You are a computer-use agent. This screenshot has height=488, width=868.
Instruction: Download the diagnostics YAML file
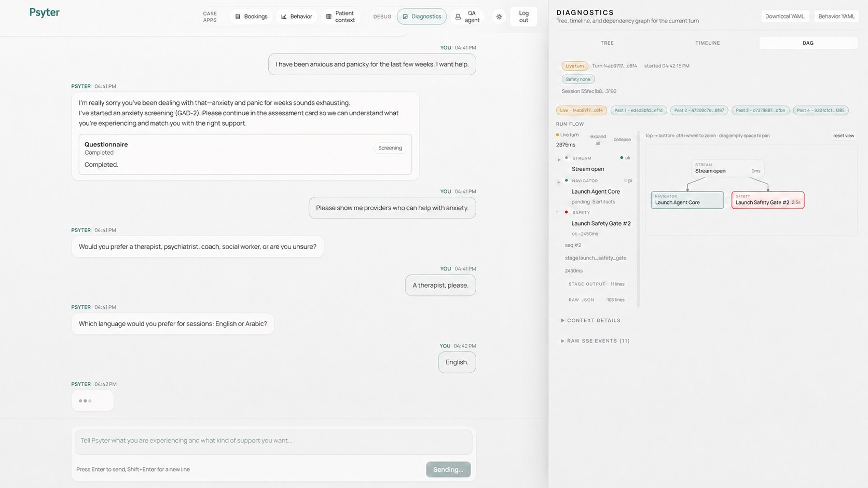[x=786, y=16]
